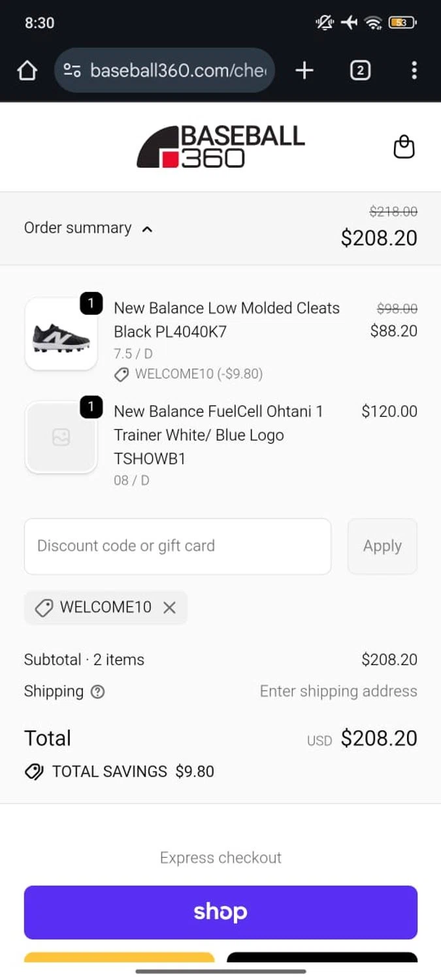Image resolution: width=441 pixels, height=980 pixels.
Task: Tap the site info icon in address bar
Action: pyautogui.click(x=72, y=71)
